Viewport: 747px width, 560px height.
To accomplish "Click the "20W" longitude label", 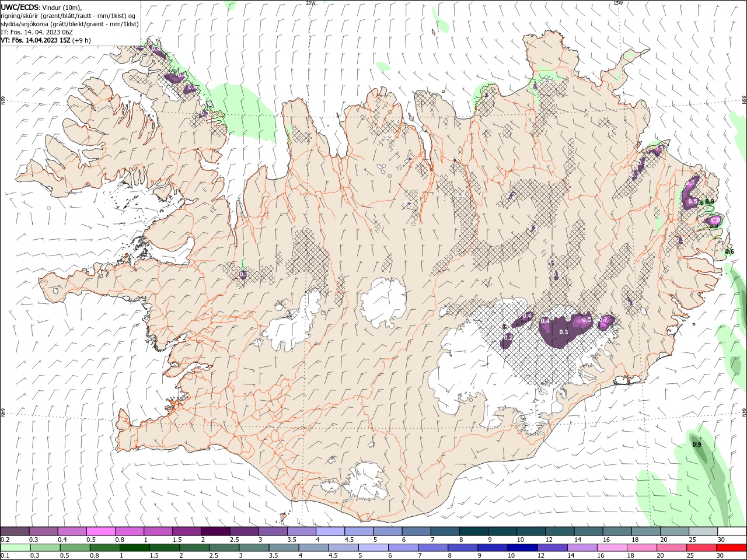I will [x=310, y=3].
